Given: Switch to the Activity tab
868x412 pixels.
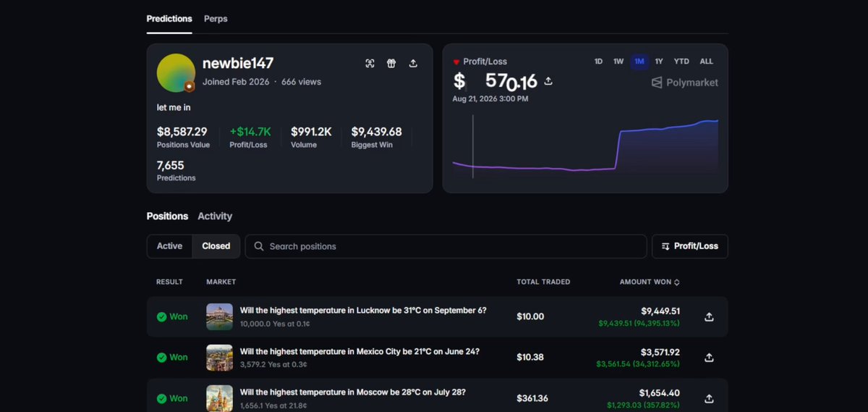Looking at the screenshot, I should click(215, 216).
